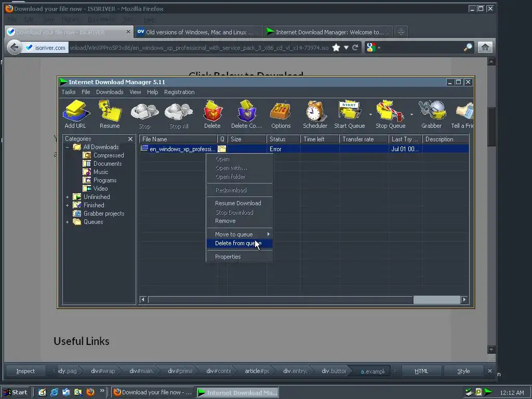532x399 pixels.
Task: Click Firefox quick launch icon in taskbar
Action: click(x=90, y=392)
